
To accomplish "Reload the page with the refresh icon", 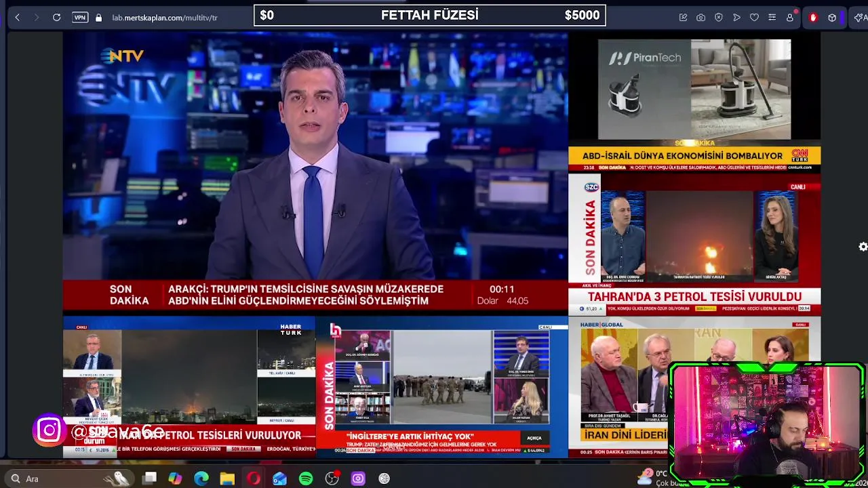I will pos(57,18).
